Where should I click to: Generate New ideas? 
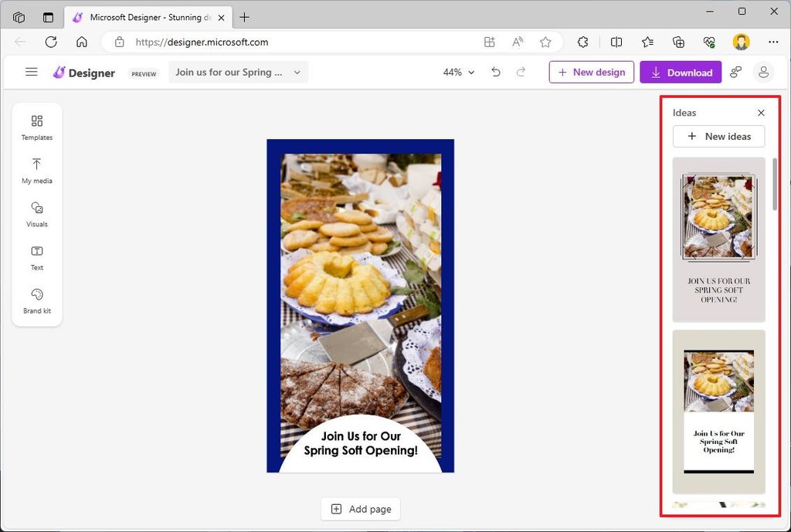tap(718, 136)
